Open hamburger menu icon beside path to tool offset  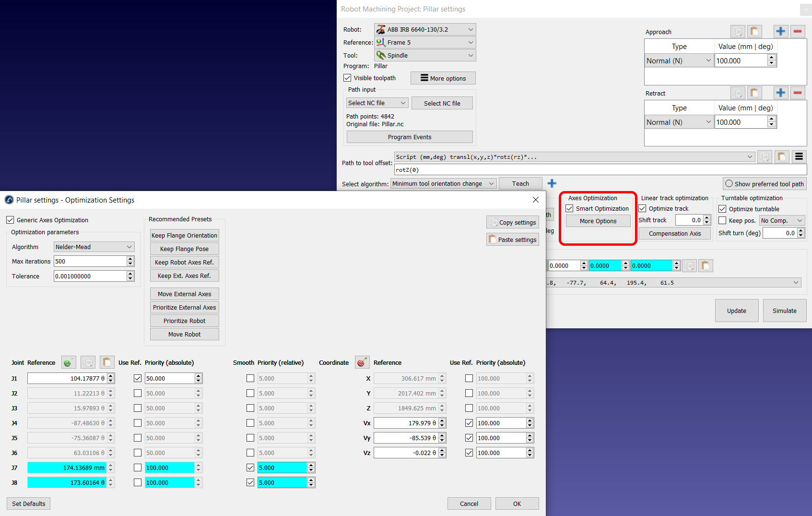(799, 156)
